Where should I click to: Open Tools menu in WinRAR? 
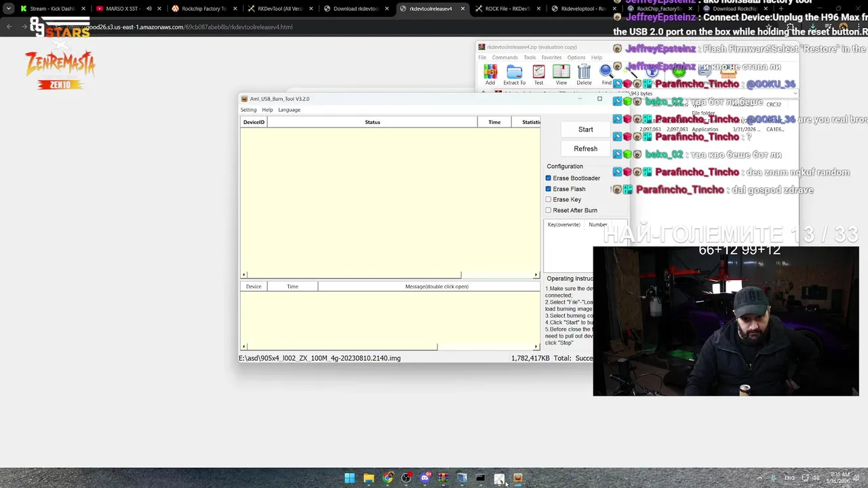coord(530,58)
